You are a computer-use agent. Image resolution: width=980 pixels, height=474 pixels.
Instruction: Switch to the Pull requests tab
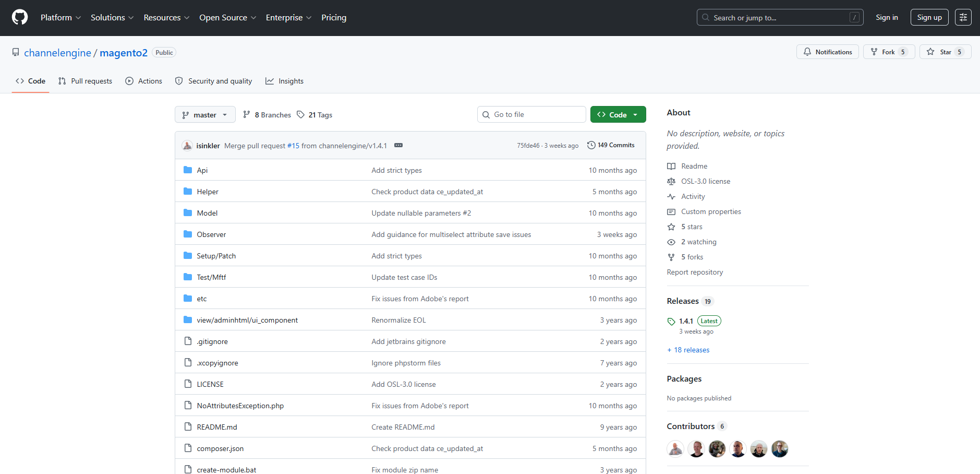pos(85,81)
